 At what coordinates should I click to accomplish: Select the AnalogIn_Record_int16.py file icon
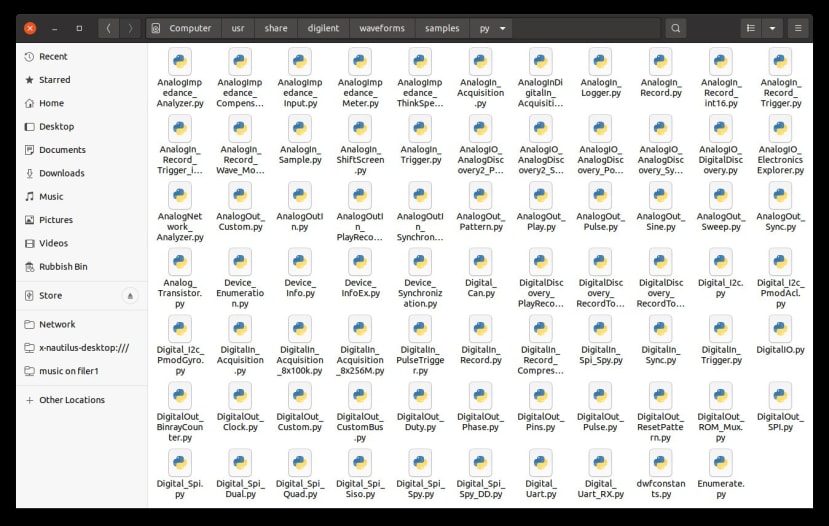pos(721,61)
